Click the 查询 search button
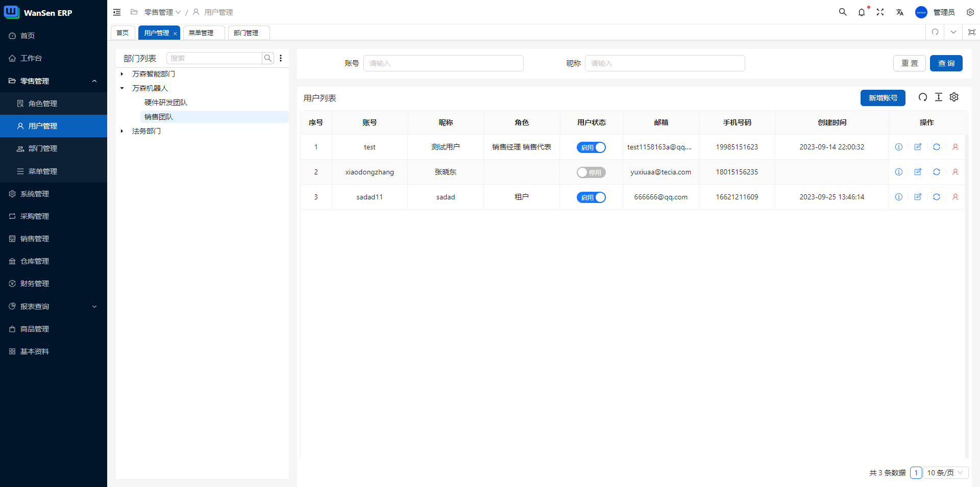This screenshot has height=487, width=980. click(x=946, y=63)
